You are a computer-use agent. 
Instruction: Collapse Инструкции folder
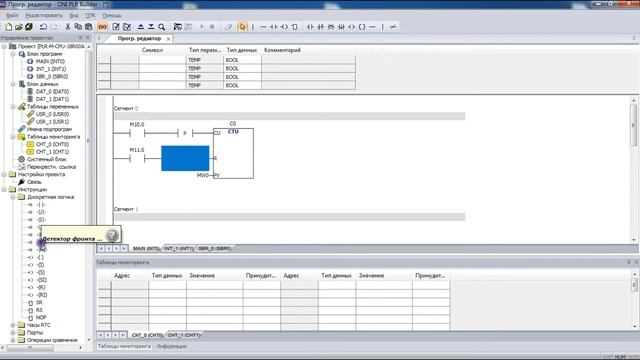click(x=4, y=189)
